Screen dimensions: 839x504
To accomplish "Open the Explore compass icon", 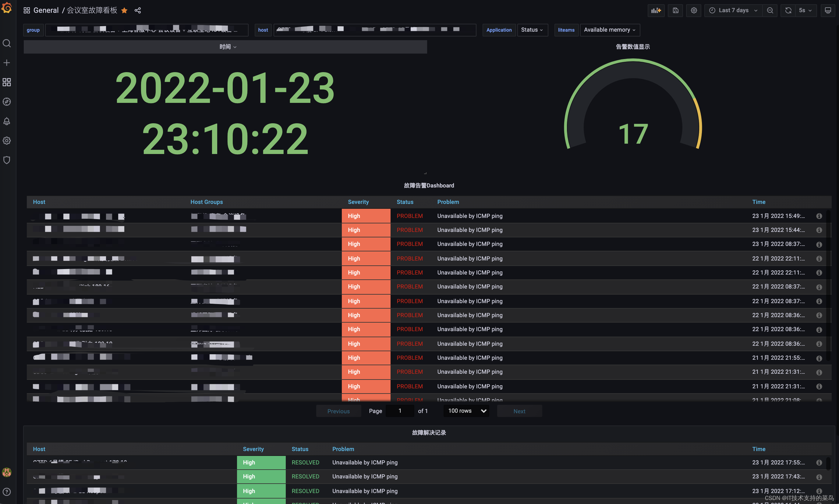I will click(x=6, y=102).
